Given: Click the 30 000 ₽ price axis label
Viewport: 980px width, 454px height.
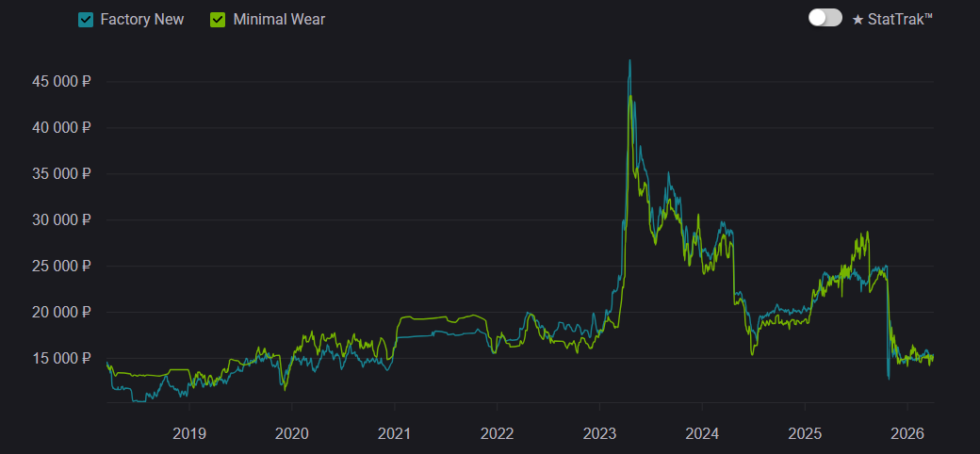Looking at the screenshot, I should pos(61,220).
